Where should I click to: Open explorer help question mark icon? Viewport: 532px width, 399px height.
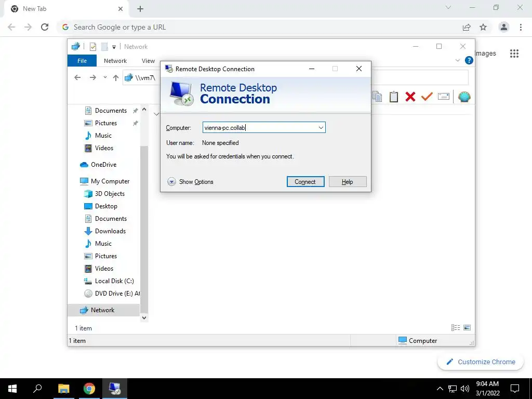click(x=469, y=60)
